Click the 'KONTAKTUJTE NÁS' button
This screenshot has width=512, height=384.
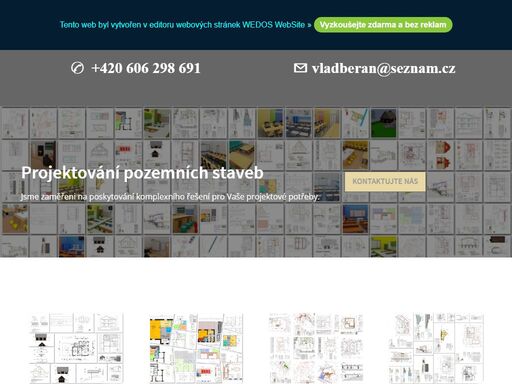(385, 181)
